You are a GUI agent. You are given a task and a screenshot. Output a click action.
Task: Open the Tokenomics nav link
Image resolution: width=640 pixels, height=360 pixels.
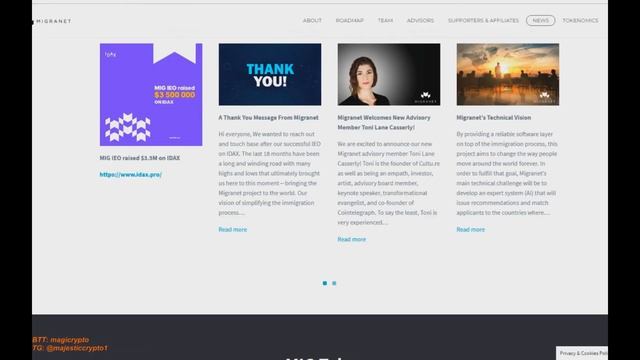[580, 20]
